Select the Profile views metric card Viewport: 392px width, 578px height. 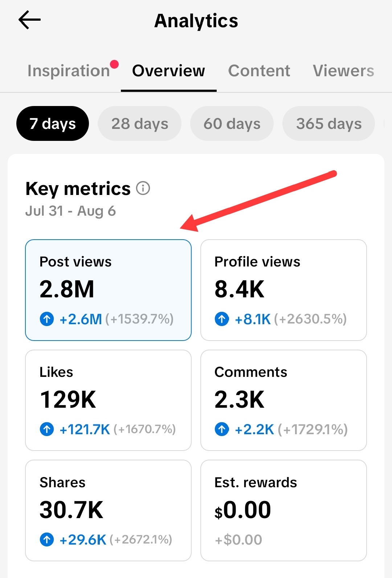tap(283, 290)
